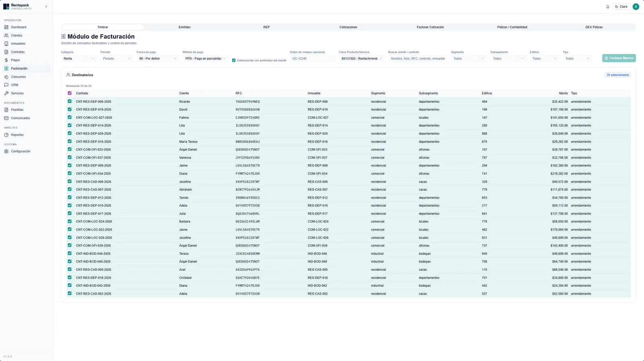Click the Inmuebles building icon
The image size is (644, 361).
point(6,44)
